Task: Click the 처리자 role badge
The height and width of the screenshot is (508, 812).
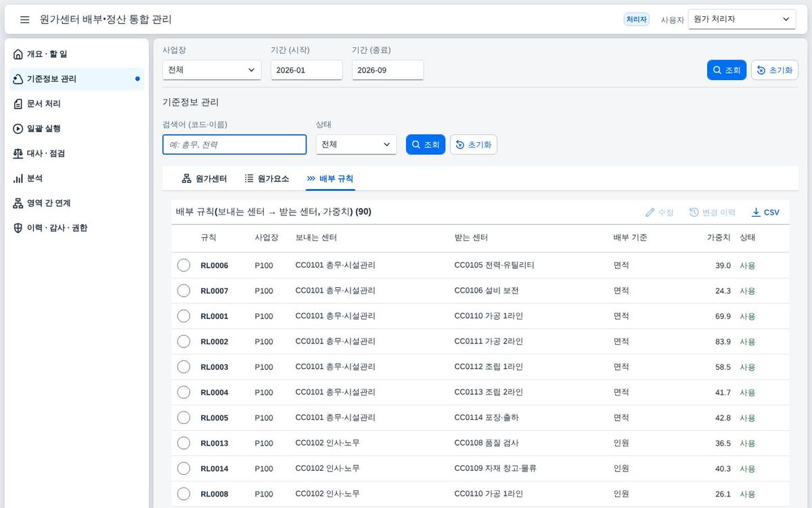Action: coord(636,20)
